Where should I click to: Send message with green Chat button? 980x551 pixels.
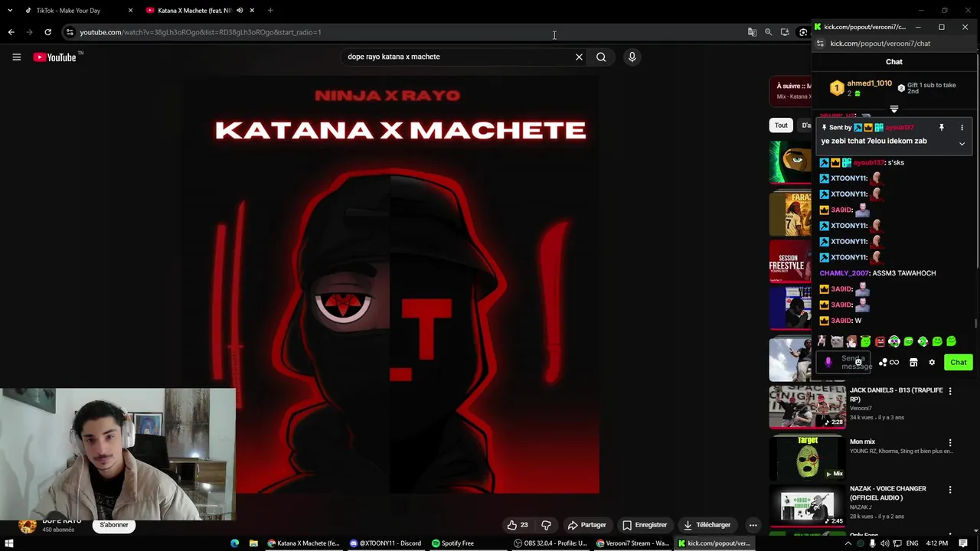[959, 363]
